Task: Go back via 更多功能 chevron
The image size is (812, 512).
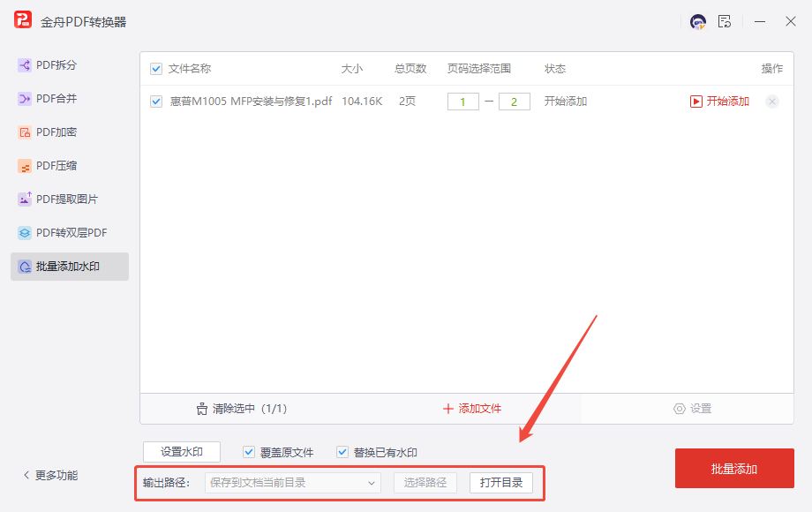Action: (x=26, y=475)
